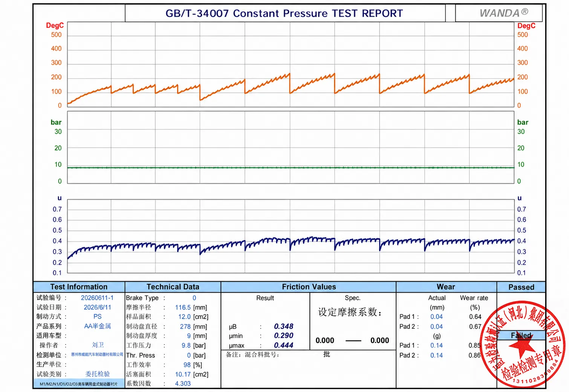The image size is (569, 392).
Task: Click the braking mode value "PS"
Action: (x=97, y=317)
